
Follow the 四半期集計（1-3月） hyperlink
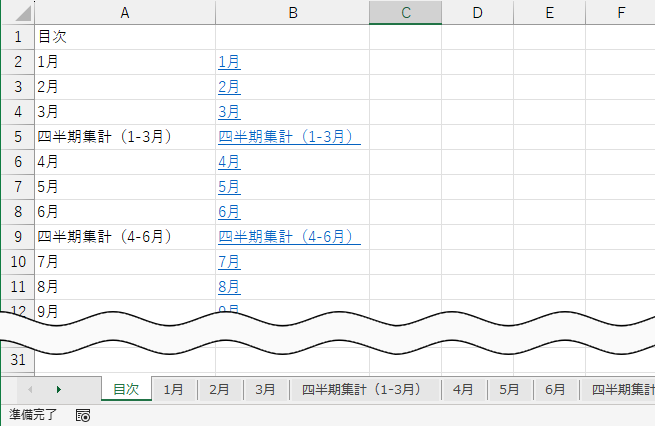pyautogui.click(x=289, y=137)
